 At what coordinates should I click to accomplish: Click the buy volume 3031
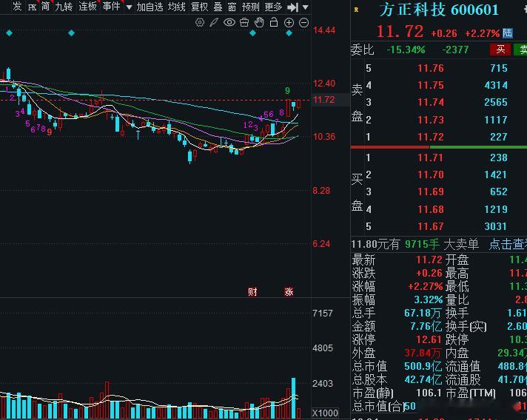(496, 226)
